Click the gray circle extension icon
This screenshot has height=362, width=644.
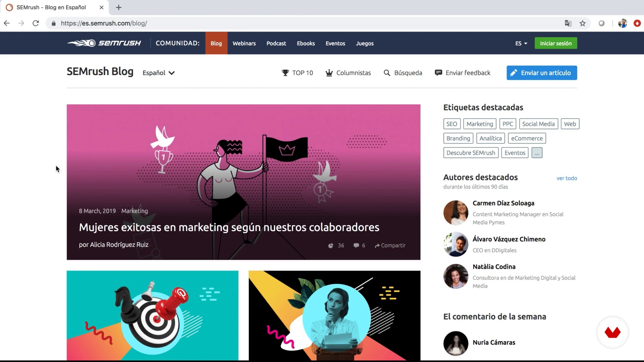tap(602, 23)
